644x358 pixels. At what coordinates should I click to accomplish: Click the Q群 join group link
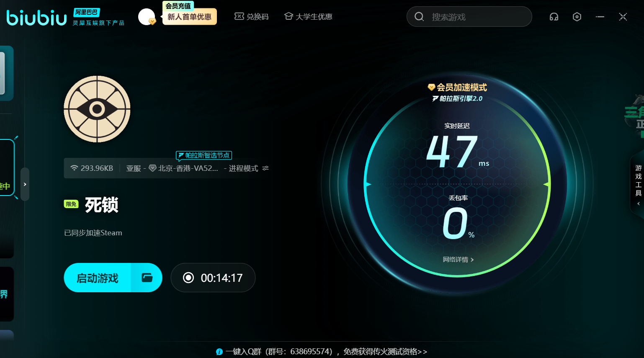click(326, 352)
